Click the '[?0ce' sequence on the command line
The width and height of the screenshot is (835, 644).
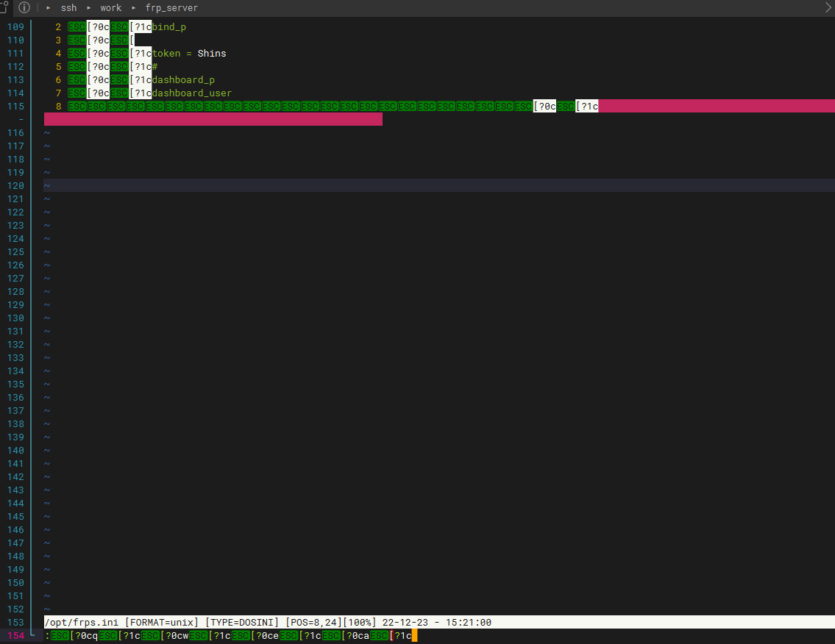click(x=265, y=635)
